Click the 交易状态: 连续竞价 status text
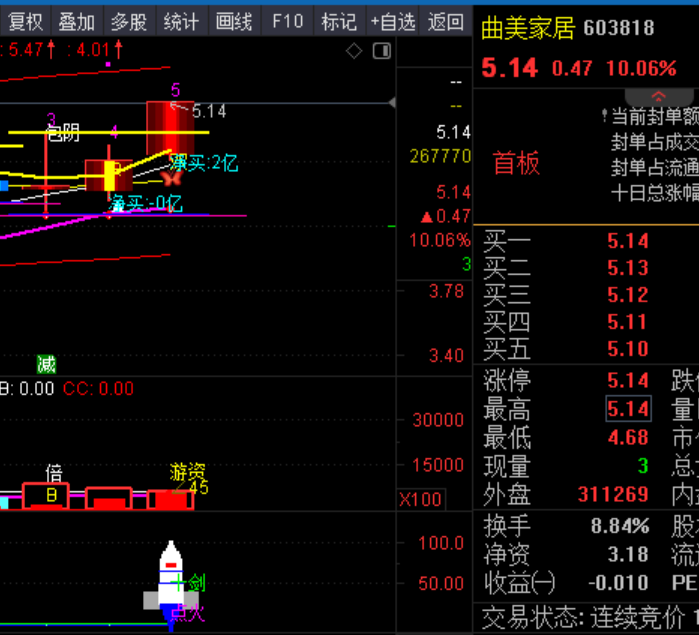This screenshot has height=635, width=699. coord(583,618)
